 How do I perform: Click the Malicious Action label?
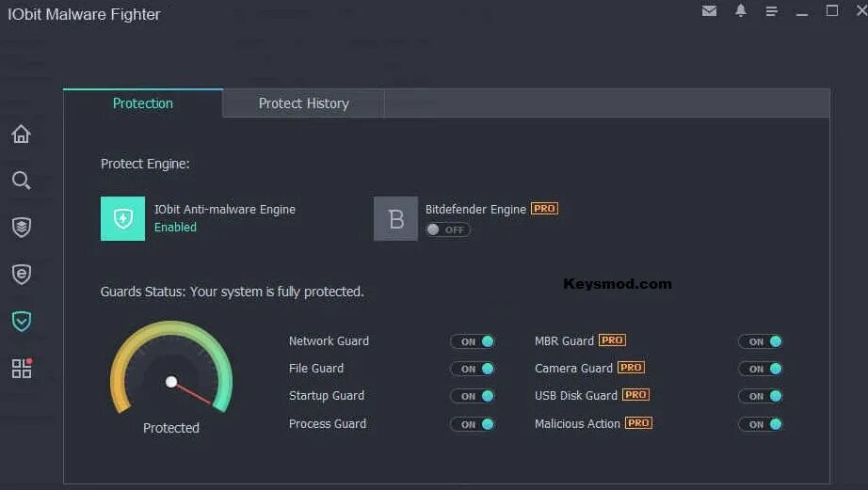coord(577,423)
